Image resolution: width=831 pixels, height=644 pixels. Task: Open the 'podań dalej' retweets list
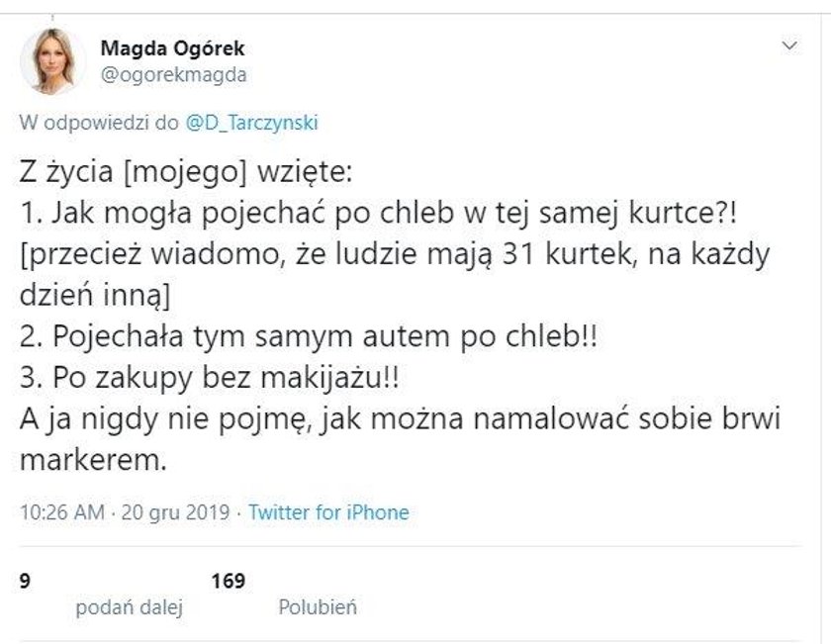click(129, 607)
